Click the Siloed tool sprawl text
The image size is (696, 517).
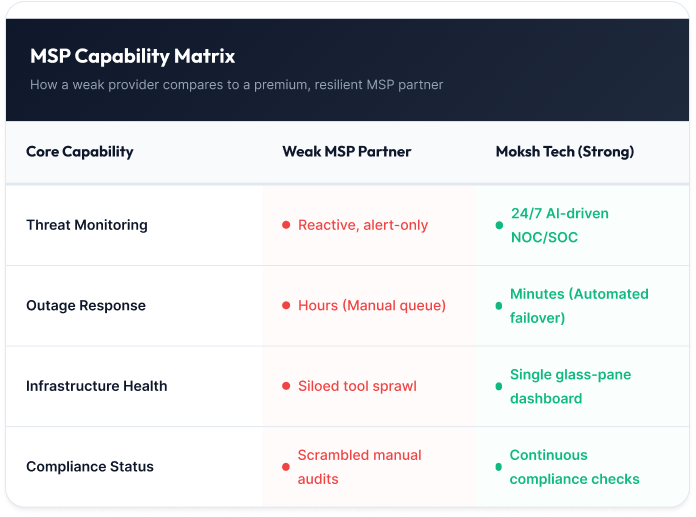pyautogui.click(x=357, y=386)
